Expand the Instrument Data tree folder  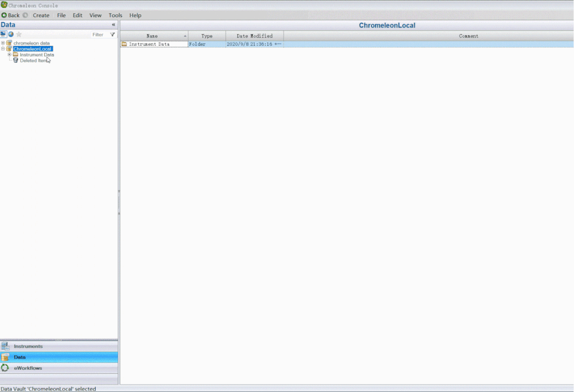coord(10,55)
